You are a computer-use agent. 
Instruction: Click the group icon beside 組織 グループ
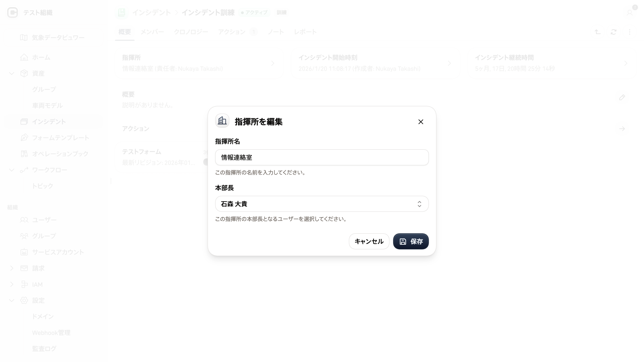pos(24,236)
